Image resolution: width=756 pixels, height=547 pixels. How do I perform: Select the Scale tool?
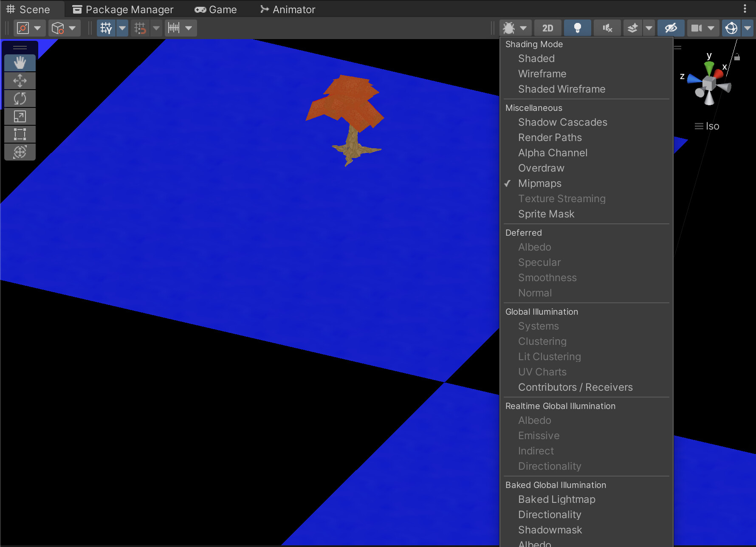point(20,116)
